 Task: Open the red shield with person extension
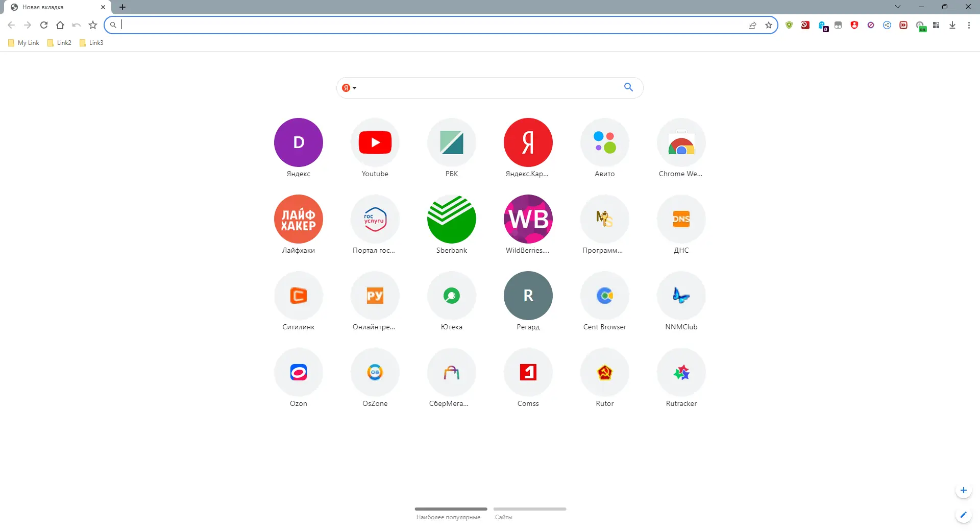854,25
